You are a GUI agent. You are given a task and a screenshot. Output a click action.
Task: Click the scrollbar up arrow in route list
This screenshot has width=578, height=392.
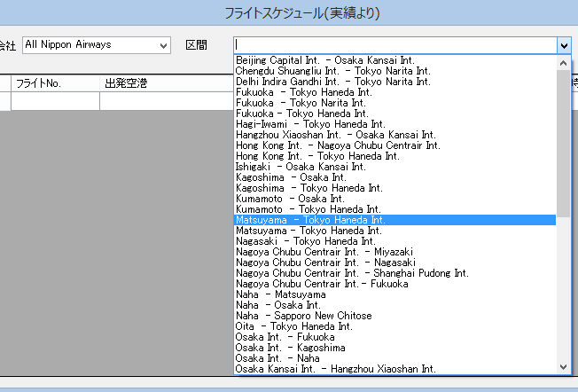[564, 62]
